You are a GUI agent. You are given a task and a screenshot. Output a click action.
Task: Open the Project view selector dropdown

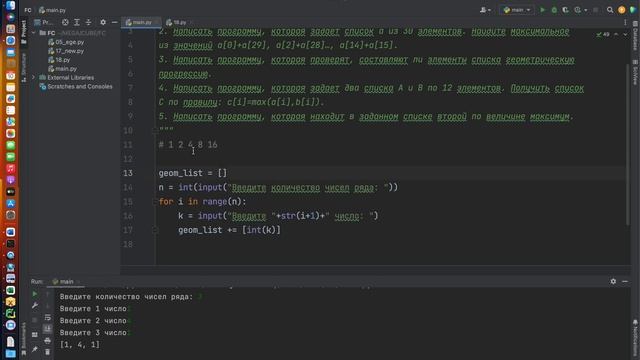(x=44, y=22)
